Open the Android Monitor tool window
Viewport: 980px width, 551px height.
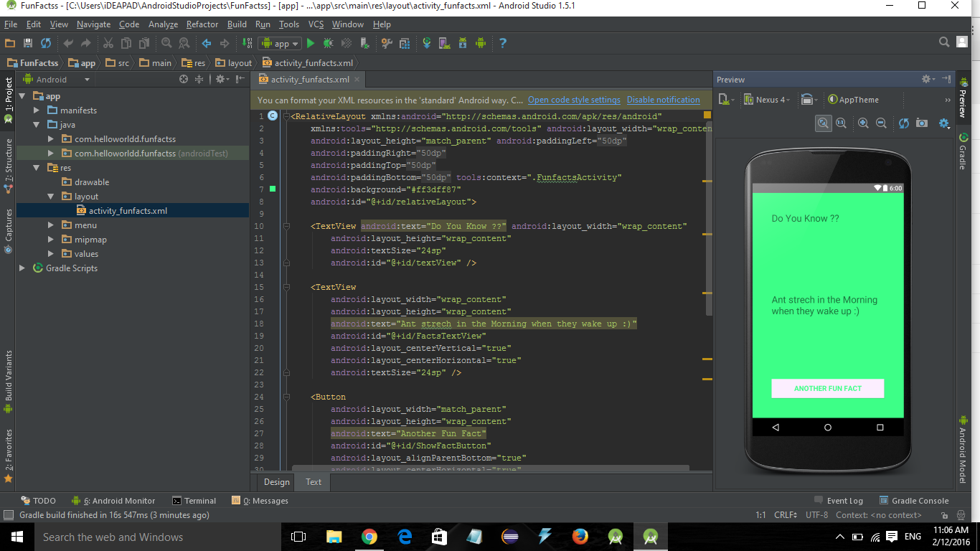[113, 501]
